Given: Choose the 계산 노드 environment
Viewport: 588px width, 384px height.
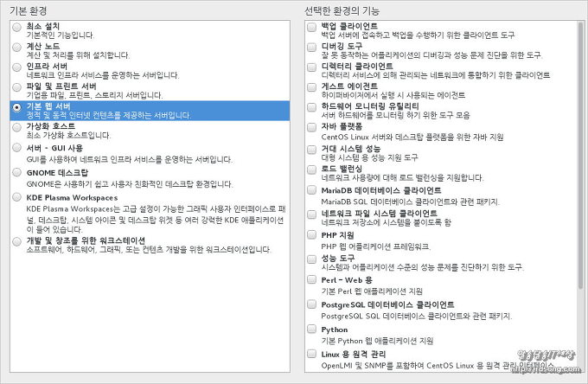Looking at the screenshot, I should coord(17,48).
